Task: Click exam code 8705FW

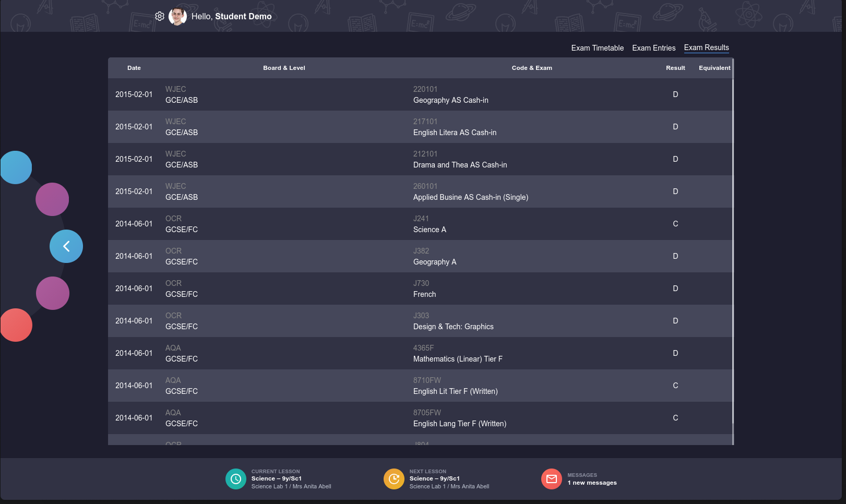Action: (427, 413)
